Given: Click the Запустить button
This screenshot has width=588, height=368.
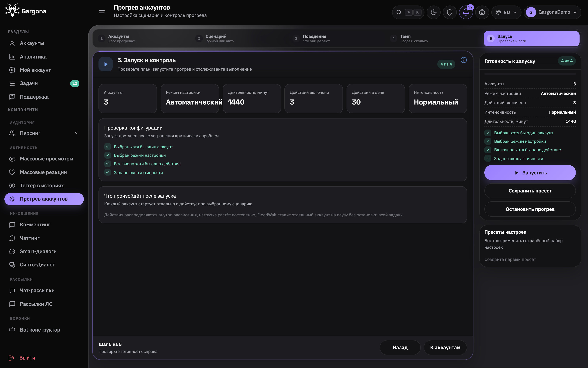Looking at the screenshot, I should (x=530, y=173).
